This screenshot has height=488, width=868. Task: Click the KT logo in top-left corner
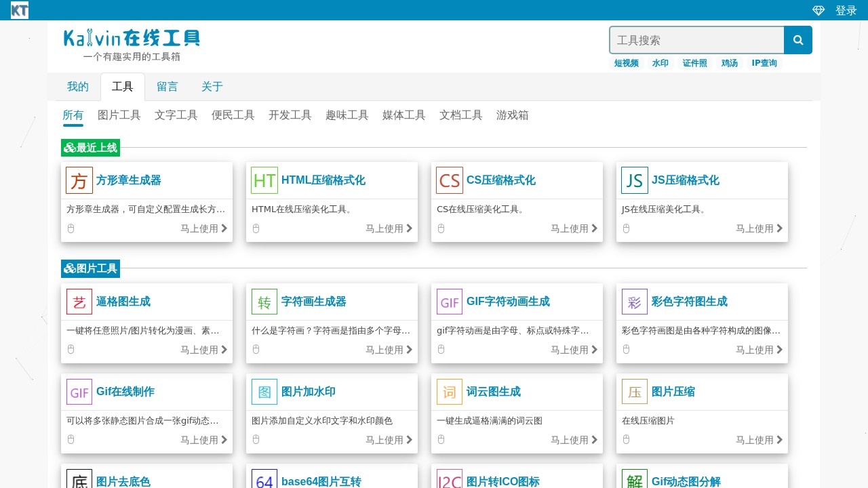tap(19, 9)
